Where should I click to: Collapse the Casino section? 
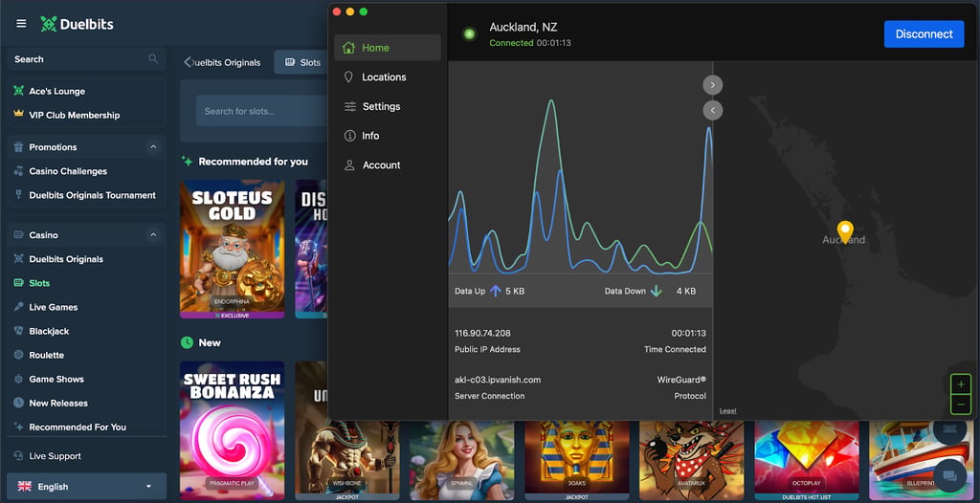(153, 235)
